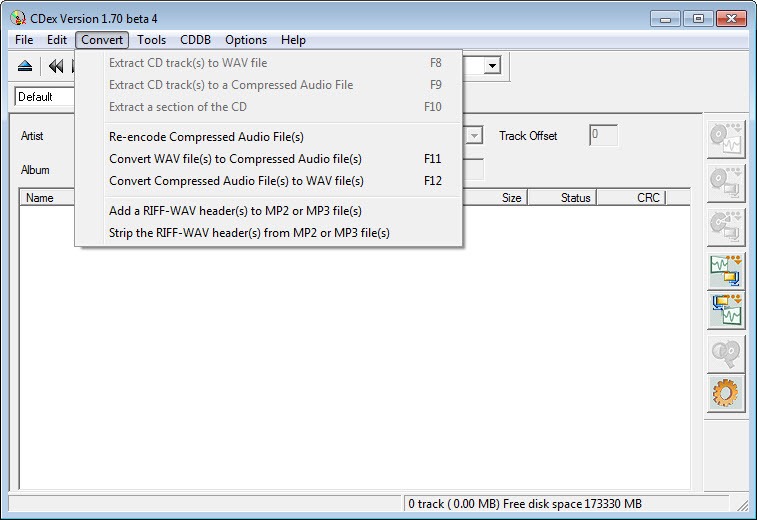Click the eject CD icon
Image resolution: width=757 pixels, height=520 pixels.
(x=25, y=66)
